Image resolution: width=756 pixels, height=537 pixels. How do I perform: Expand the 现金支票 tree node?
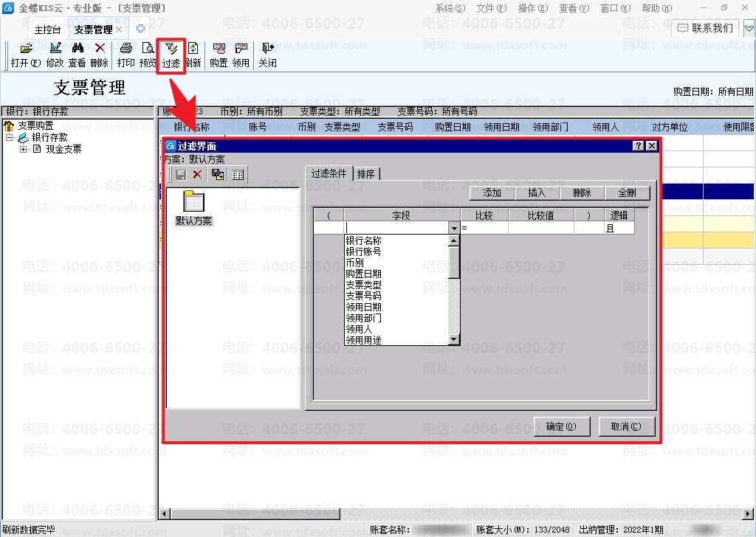(23, 149)
